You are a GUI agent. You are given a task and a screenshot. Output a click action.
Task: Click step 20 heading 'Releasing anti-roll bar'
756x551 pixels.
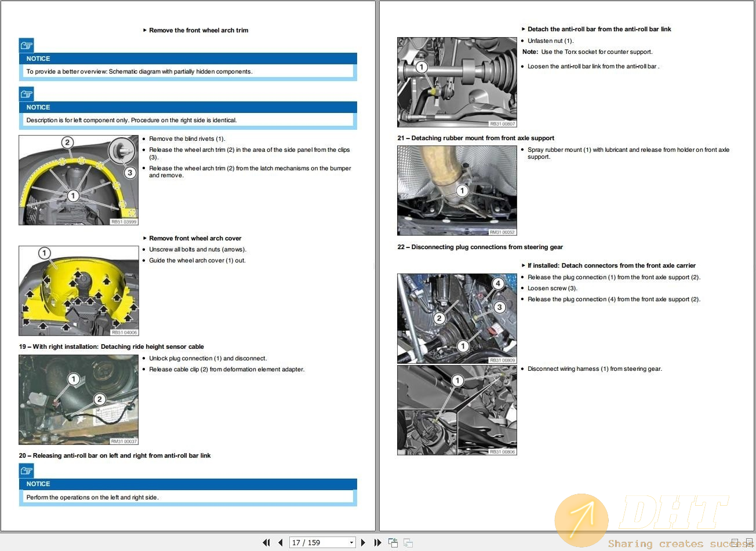115,455
